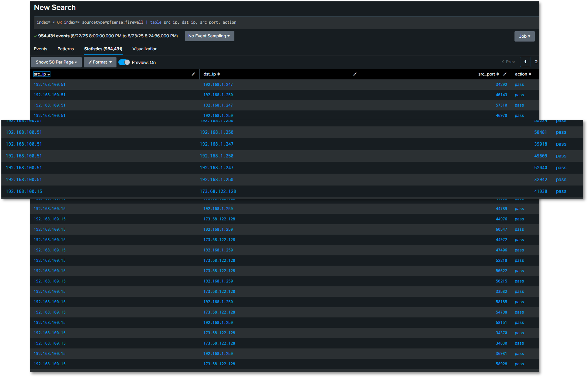Toggle the Preview switch off
This screenshot has width=588, height=377.
[124, 62]
